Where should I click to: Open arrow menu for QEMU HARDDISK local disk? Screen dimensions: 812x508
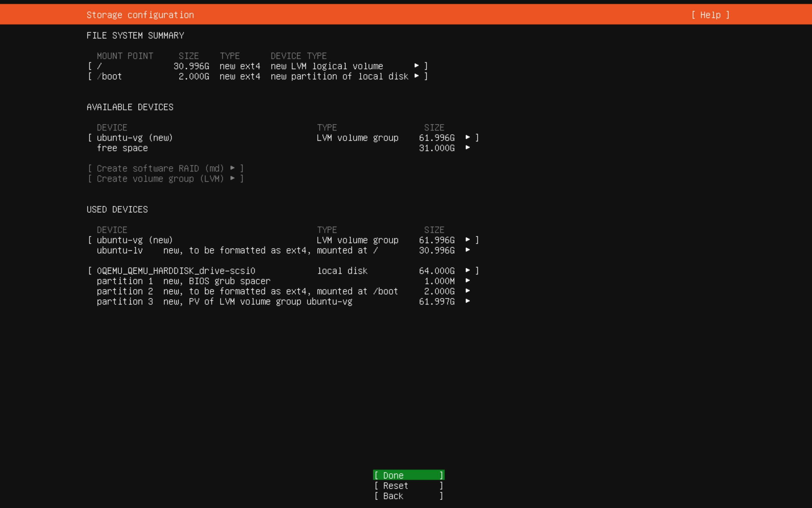tap(467, 271)
